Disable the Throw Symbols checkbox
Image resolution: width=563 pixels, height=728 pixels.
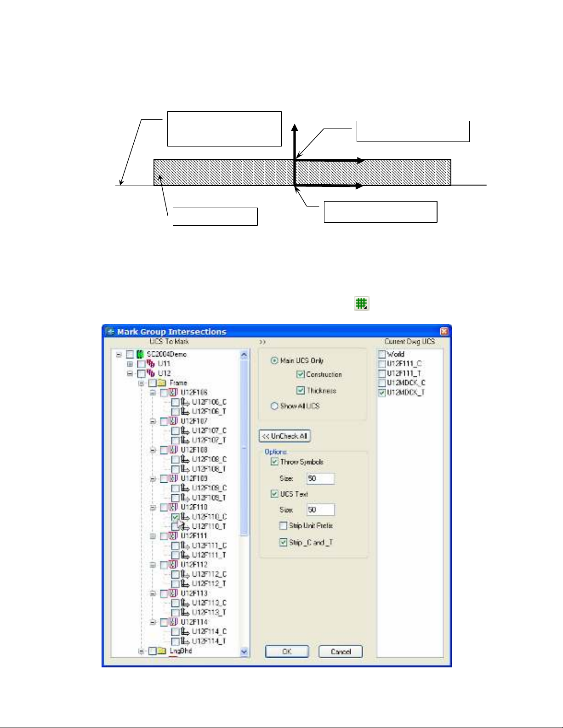tap(274, 462)
